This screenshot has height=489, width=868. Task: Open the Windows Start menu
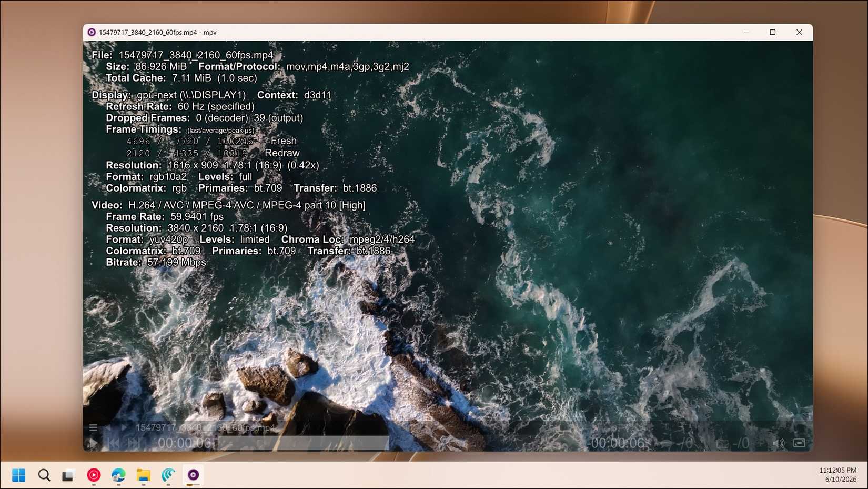click(x=18, y=475)
